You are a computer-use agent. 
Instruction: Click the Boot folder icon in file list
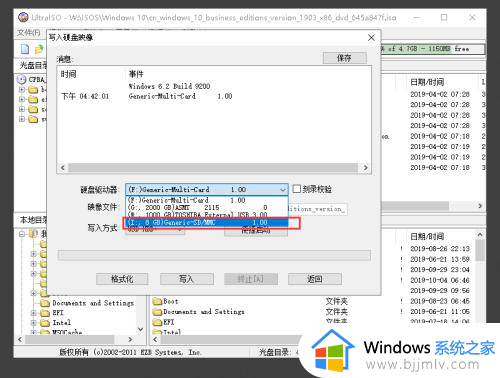click(x=157, y=302)
